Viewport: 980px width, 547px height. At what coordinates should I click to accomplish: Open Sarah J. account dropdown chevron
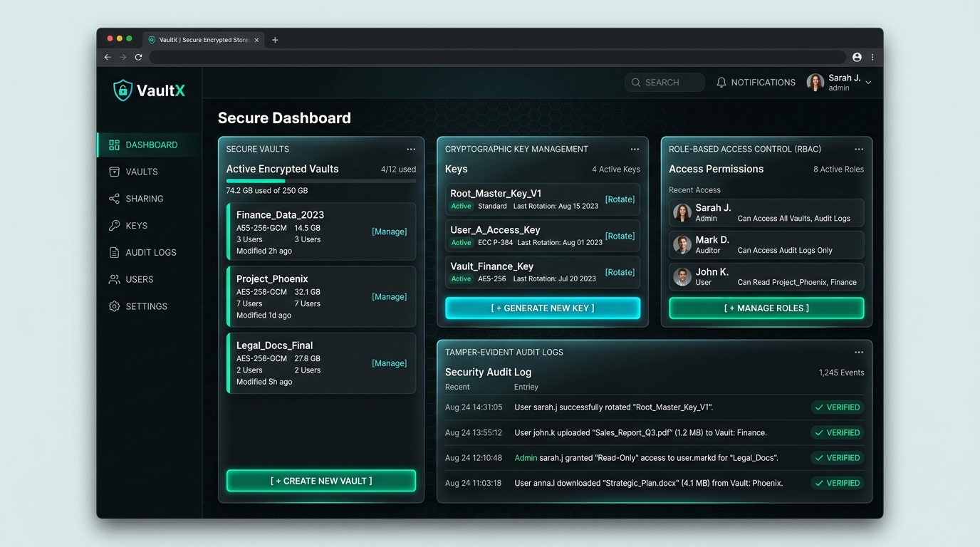tap(868, 83)
